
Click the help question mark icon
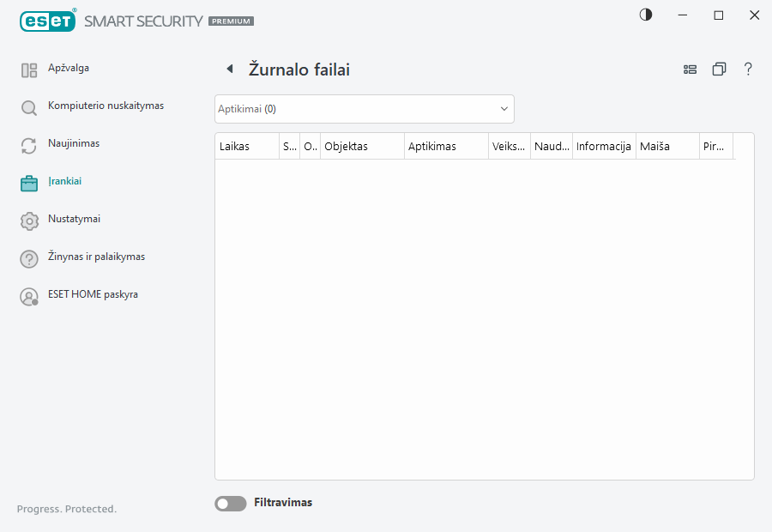748,70
